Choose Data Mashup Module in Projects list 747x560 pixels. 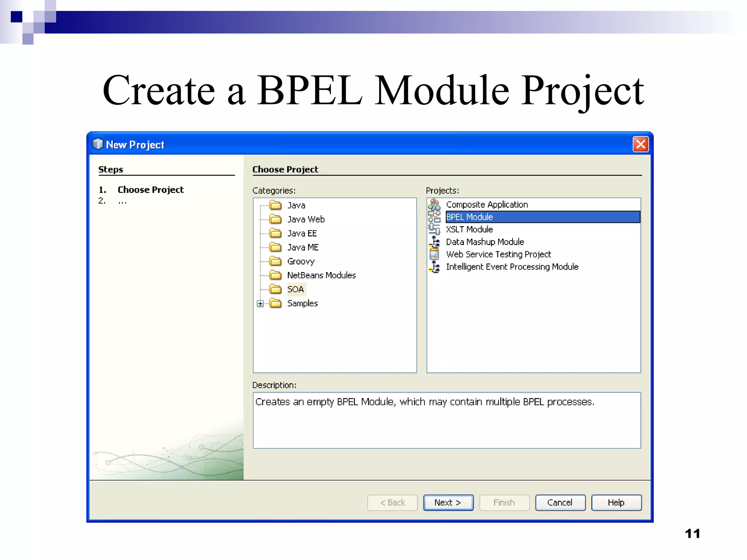click(485, 242)
